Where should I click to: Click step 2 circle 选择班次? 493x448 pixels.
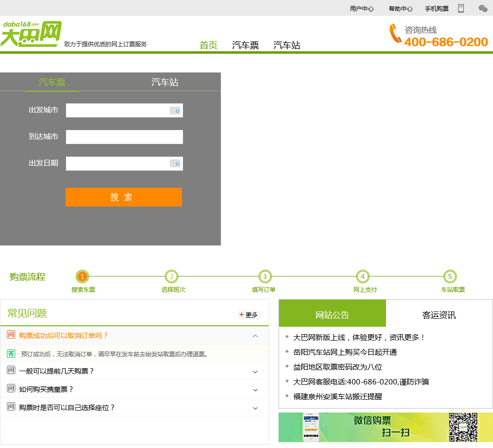(x=172, y=276)
